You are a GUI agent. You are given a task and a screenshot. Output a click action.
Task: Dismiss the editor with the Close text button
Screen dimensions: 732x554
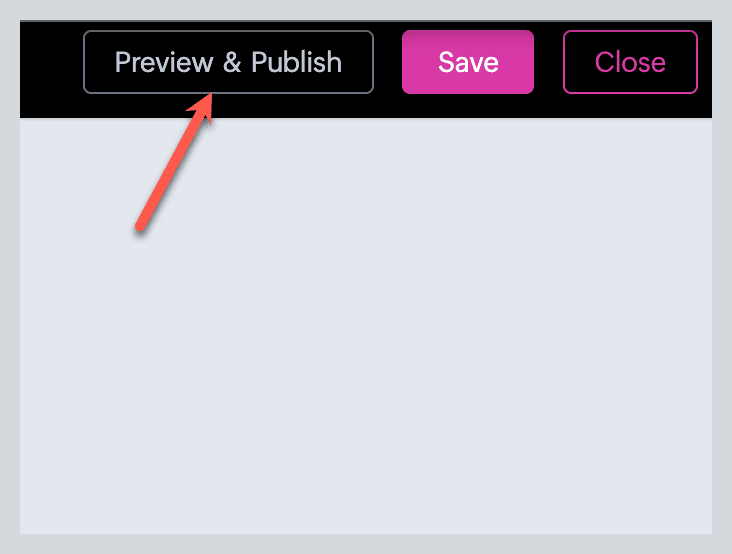[630, 62]
